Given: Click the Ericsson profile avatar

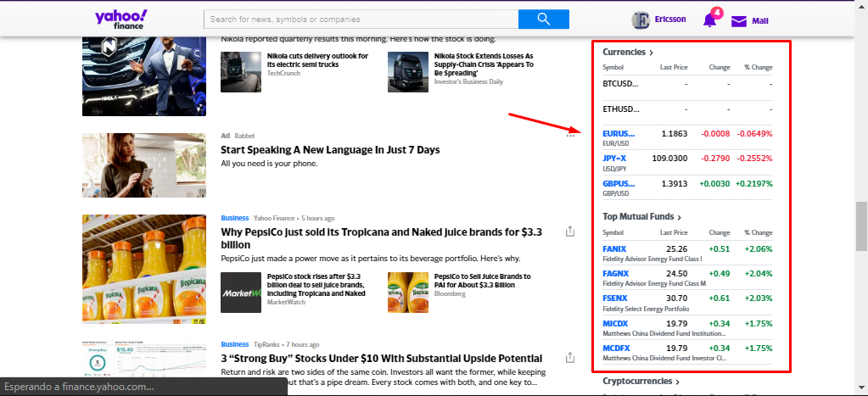Looking at the screenshot, I should 641,20.
